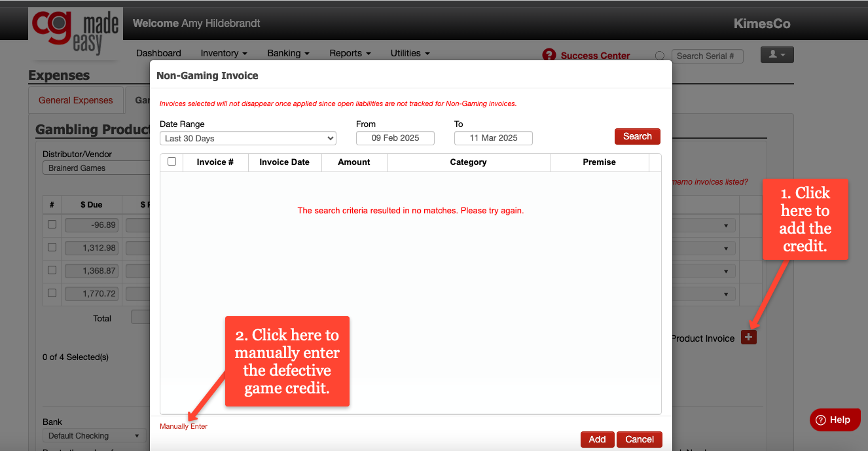Click the Add button in the dialog
Image resolution: width=868 pixels, height=451 pixels.
point(597,439)
